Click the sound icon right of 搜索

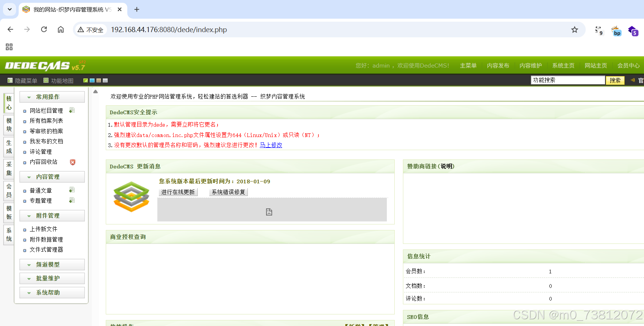633,80
